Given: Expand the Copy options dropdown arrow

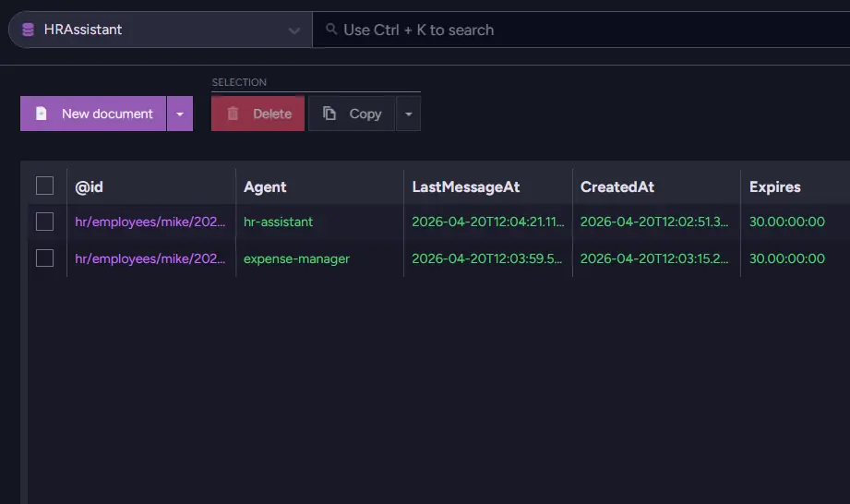Looking at the screenshot, I should click(x=408, y=114).
